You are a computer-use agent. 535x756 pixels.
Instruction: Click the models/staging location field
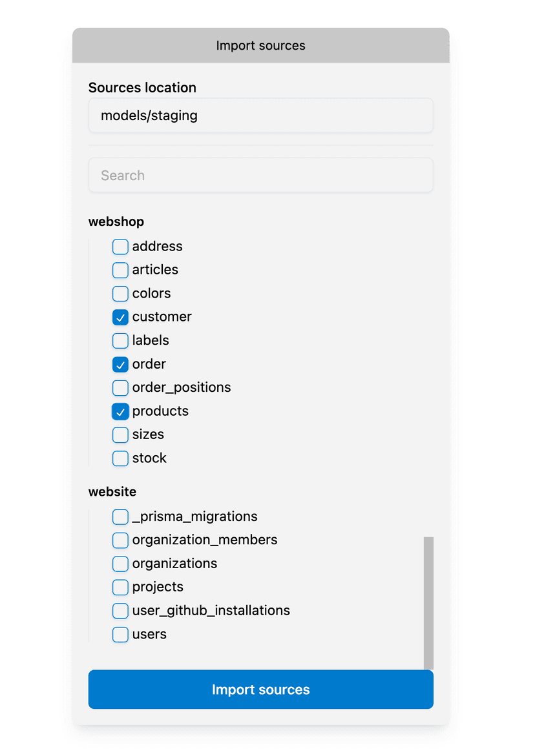[x=260, y=115]
